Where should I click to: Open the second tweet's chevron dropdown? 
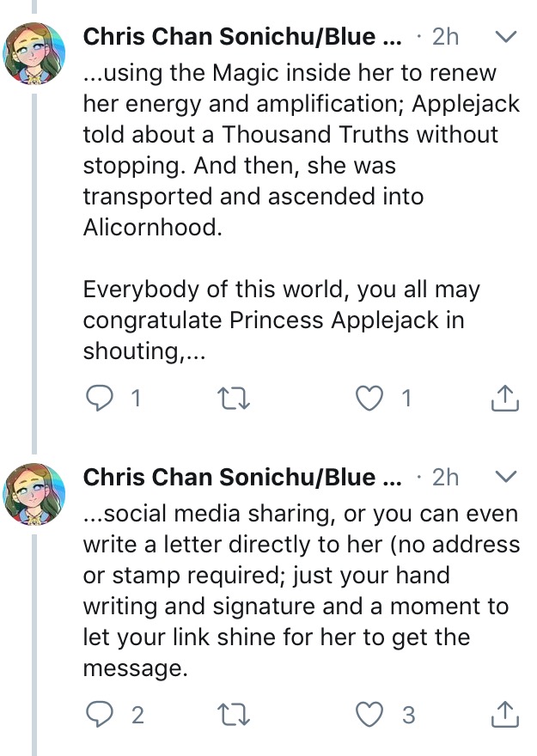tap(506, 477)
